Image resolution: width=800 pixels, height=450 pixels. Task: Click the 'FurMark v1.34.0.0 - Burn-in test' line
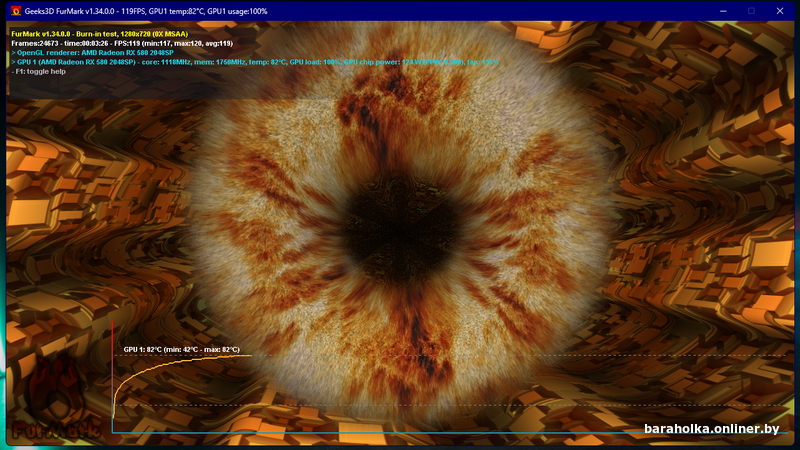99,34
